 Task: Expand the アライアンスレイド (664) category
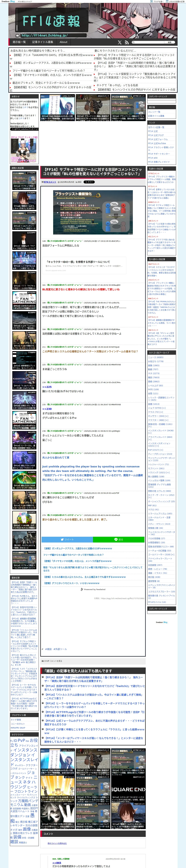[x=160, y=438]
